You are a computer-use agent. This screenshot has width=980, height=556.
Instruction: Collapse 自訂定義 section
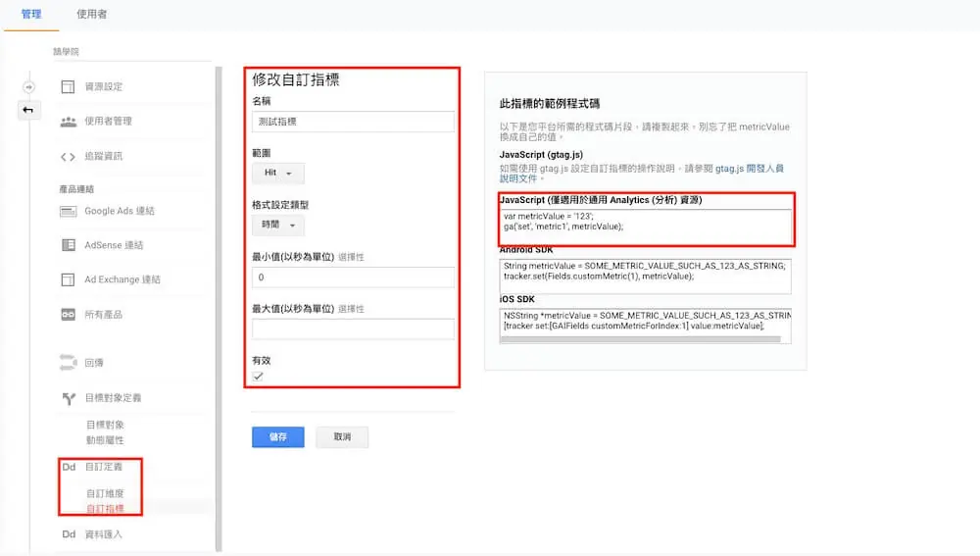[x=104, y=467]
